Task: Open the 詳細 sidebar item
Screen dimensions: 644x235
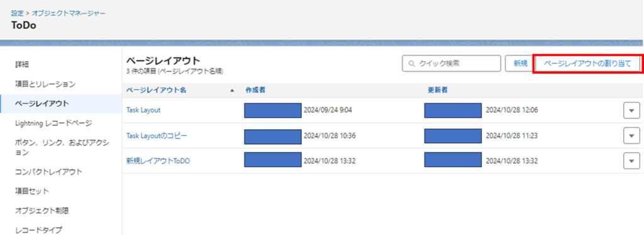Action: [x=22, y=64]
